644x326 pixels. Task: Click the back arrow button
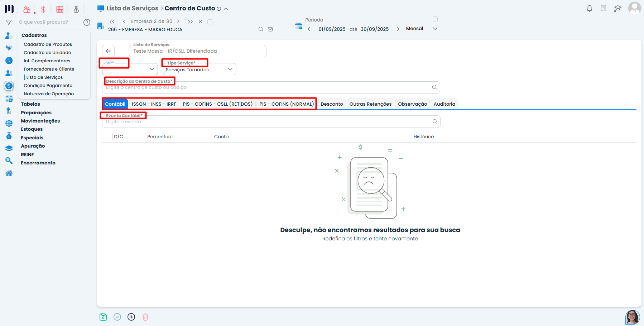click(x=108, y=51)
